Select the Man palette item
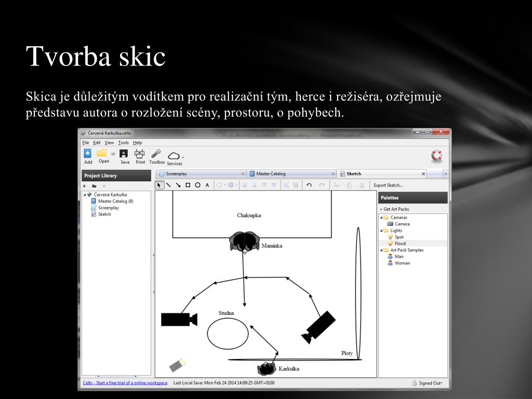The width and height of the screenshot is (532, 399). click(x=395, y=257)
